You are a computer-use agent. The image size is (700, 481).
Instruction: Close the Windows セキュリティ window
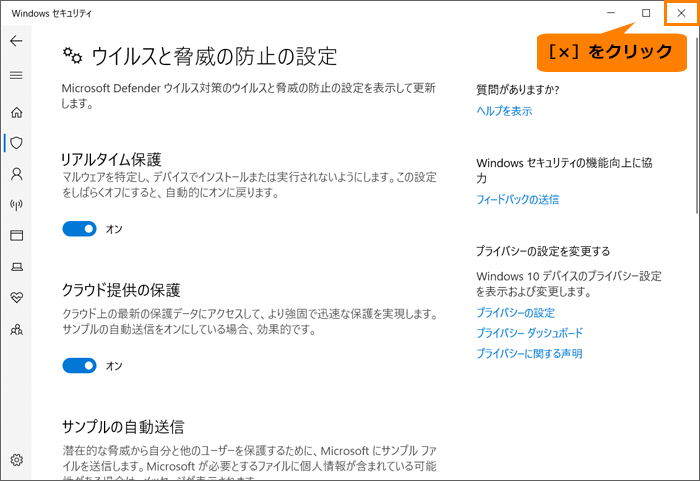point(681,13)
